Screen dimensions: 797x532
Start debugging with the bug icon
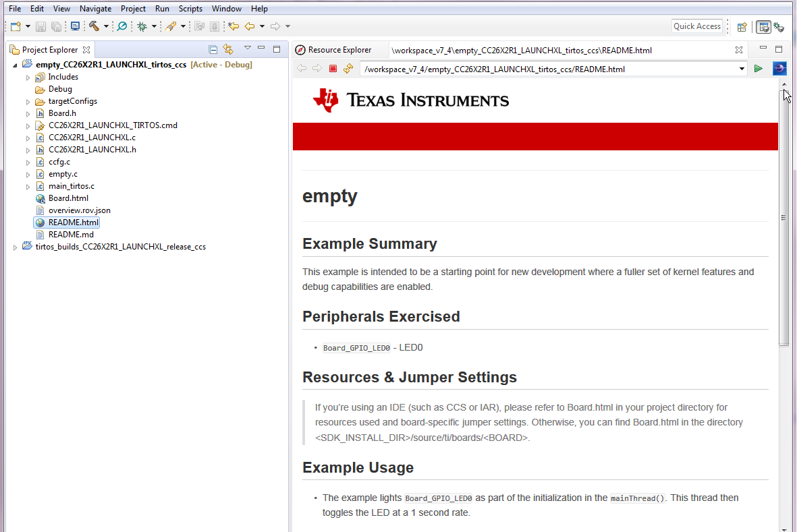tap(142, 26)
